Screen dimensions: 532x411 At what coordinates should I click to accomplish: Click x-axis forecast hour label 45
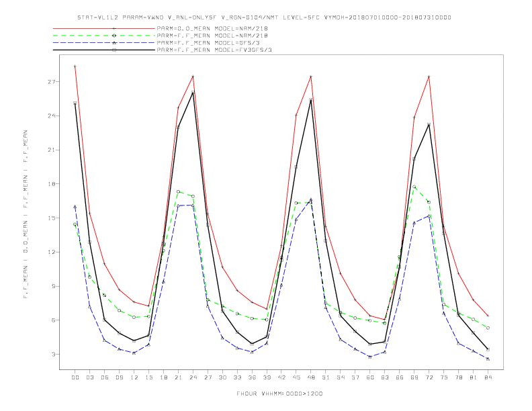[x=296, y=377]
